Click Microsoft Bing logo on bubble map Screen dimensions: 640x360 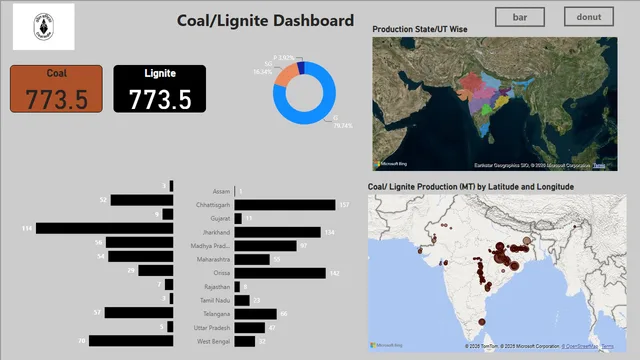pyautogui.click(x=386, y=345)
